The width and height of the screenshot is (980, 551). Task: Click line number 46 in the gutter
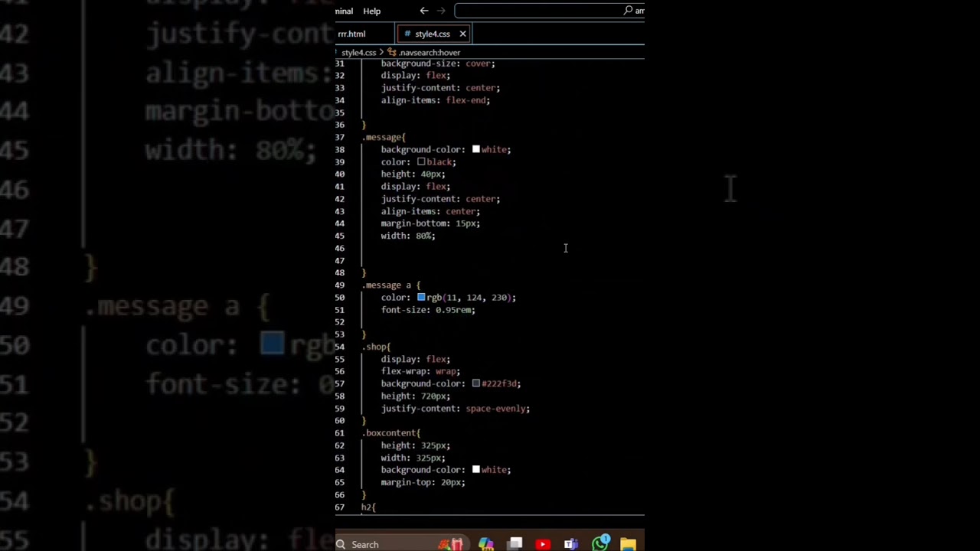pyautogui.click(x=339, y=248)
